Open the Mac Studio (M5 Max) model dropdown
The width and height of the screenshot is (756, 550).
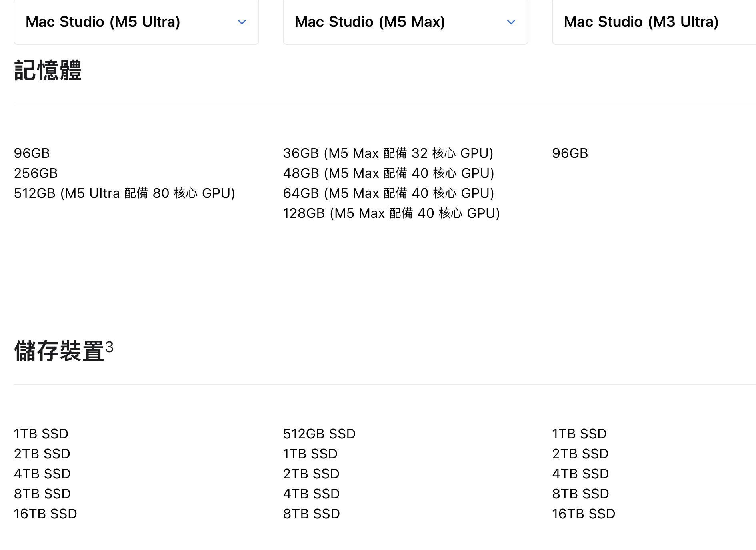click(406, 22)
